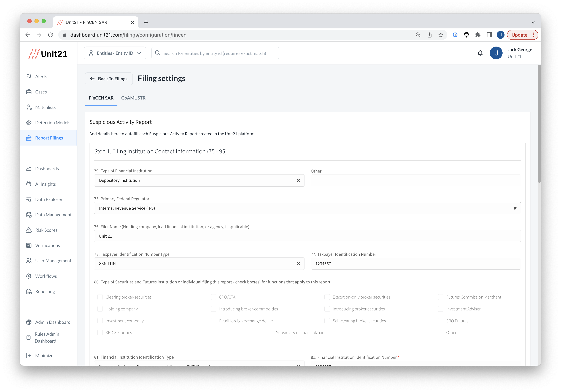Expand the Entities - Entity ID dropdown
561x392 pixels.
115,53
